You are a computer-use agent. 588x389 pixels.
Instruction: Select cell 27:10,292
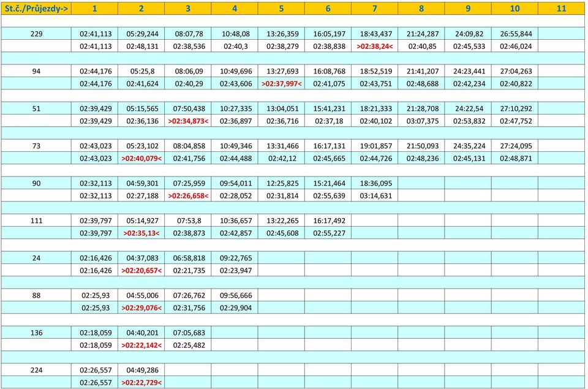pos(516,108)
